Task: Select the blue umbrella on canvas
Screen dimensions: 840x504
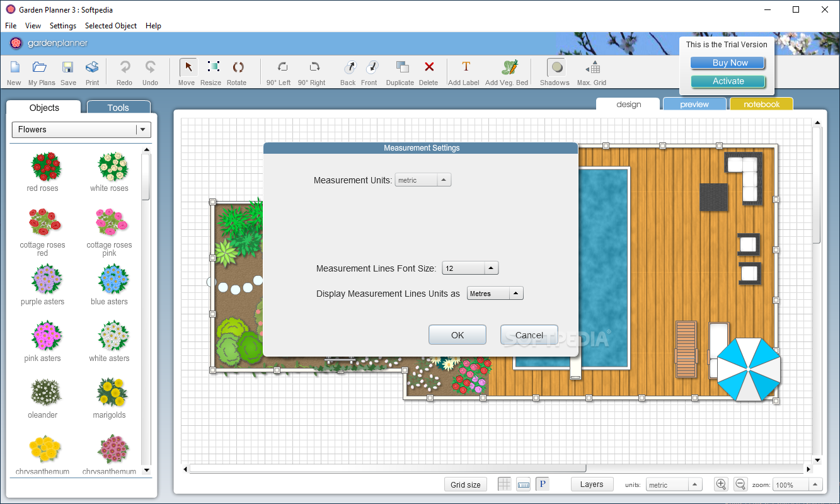Action: click(749, 369)
